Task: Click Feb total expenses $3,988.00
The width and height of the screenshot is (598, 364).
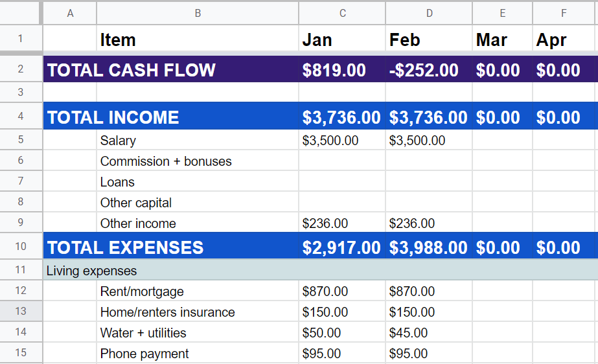Action: [x=428, y=247]
